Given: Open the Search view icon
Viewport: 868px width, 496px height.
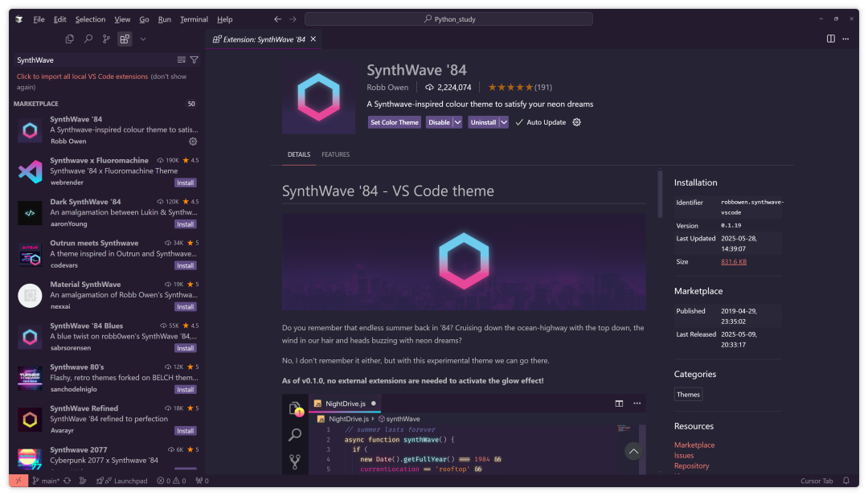Looking at the screenshot, I should pyautogui.click(x=88, y=39).
